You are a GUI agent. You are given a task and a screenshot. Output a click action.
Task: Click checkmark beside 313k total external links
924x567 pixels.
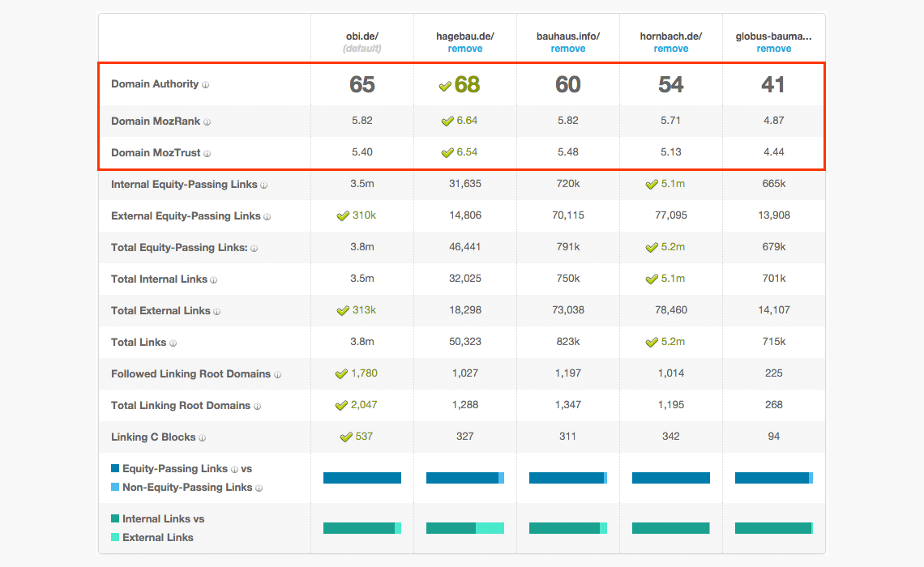click(343, 311)
